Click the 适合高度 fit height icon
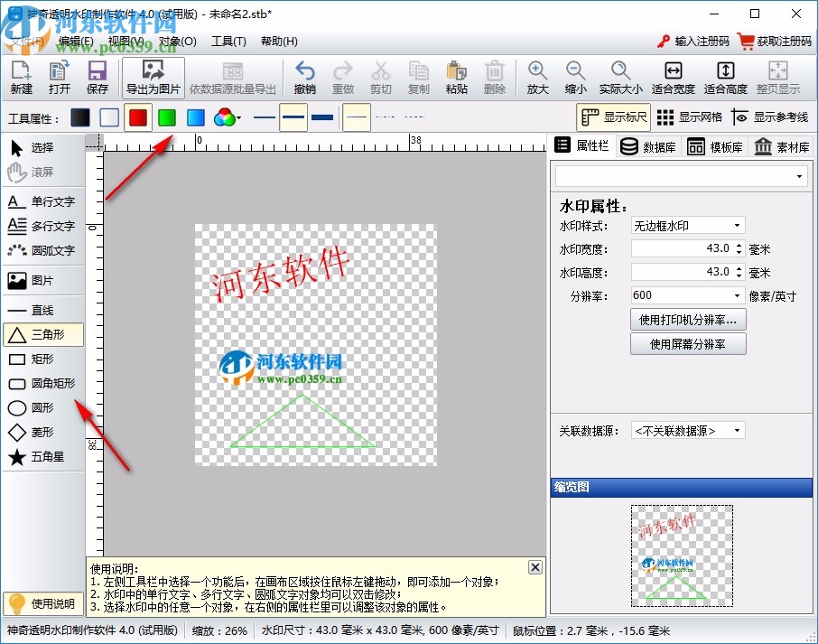 726,78
